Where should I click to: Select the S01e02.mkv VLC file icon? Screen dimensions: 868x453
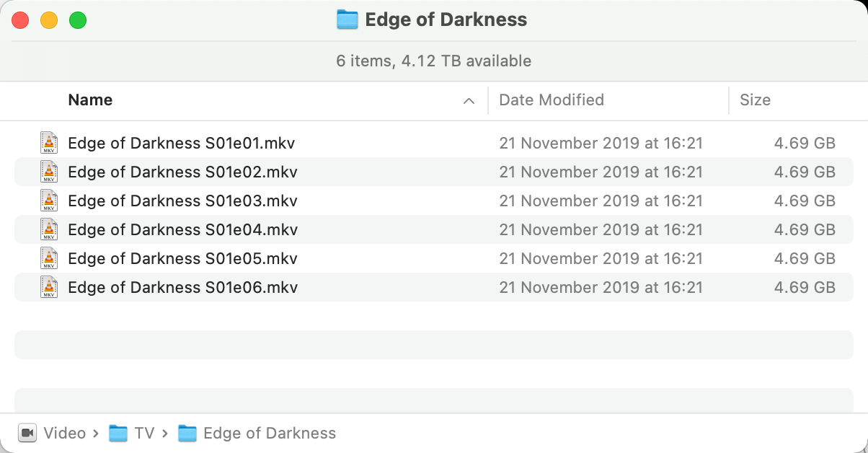point(49,172)
